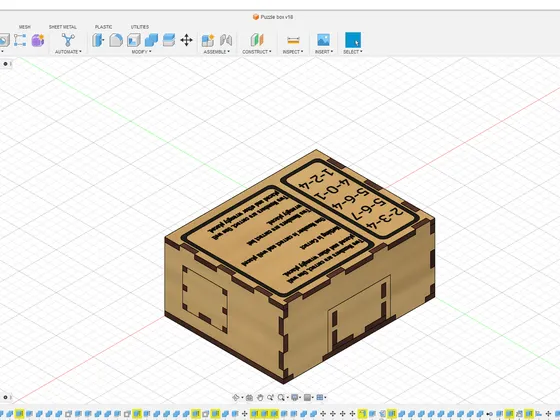
Task: Click the 2-3-4 engraving on box lid
Action: click(x=385, y=219)
